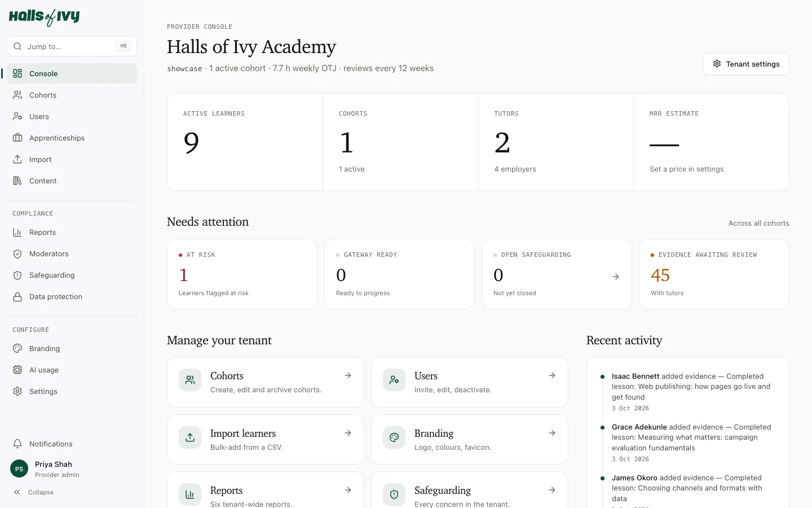
Task: Click the Users sidebar icon
Action: (17, 116)
